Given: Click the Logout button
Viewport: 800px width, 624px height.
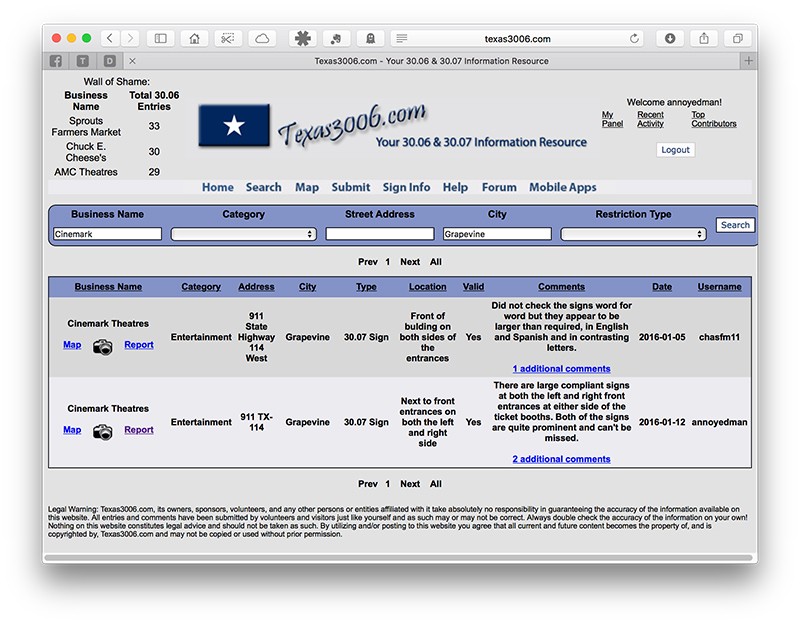Looking at the screenshot, I should pos(676,150).
